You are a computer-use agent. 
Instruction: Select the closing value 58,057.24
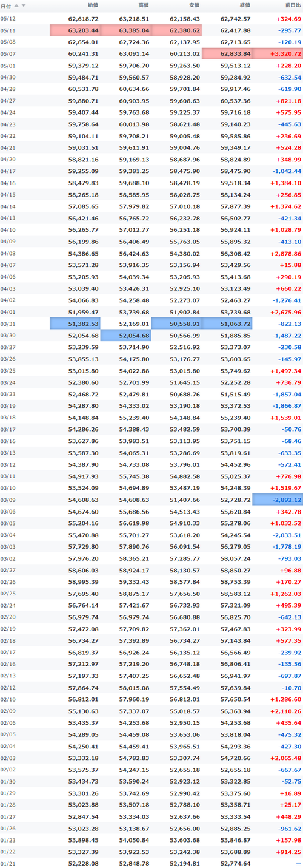click(x=236, y=558)
